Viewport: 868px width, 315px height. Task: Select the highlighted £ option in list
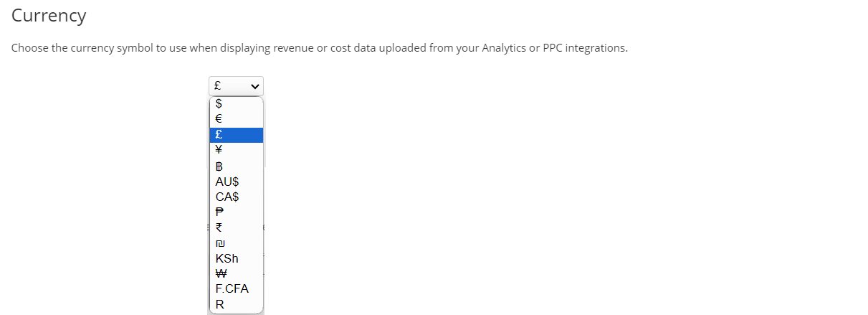[x=235, y=135]
